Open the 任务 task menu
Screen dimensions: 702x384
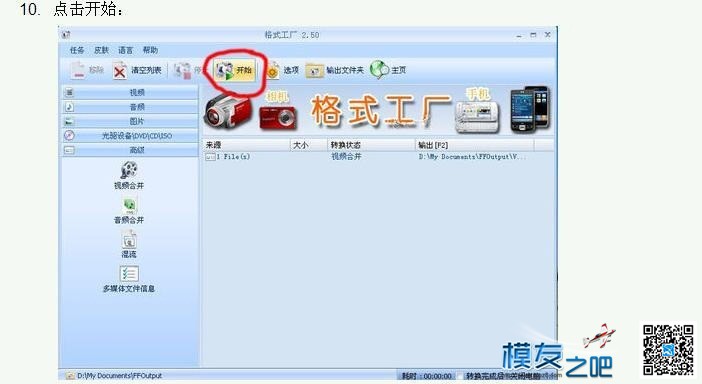[x=77, y=50]
